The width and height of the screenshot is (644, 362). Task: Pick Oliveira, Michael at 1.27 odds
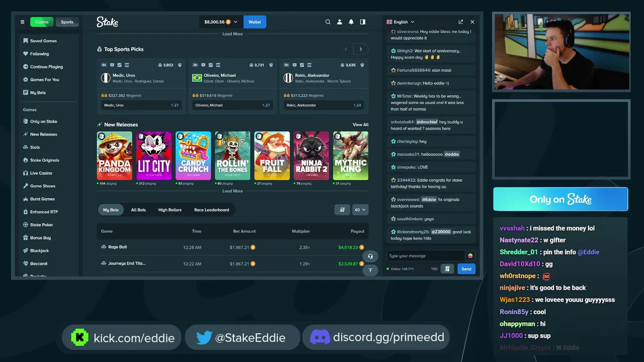232,105
